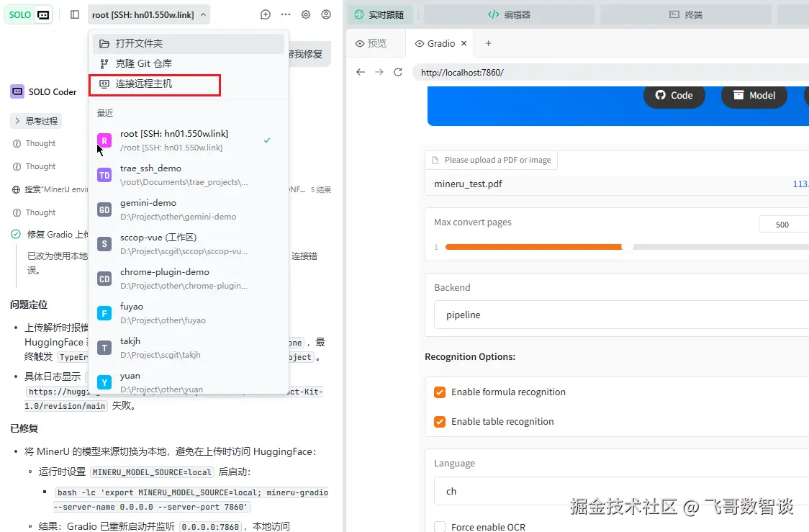Close the Gradio tab
809x532 pixels.
click(464, 43)
